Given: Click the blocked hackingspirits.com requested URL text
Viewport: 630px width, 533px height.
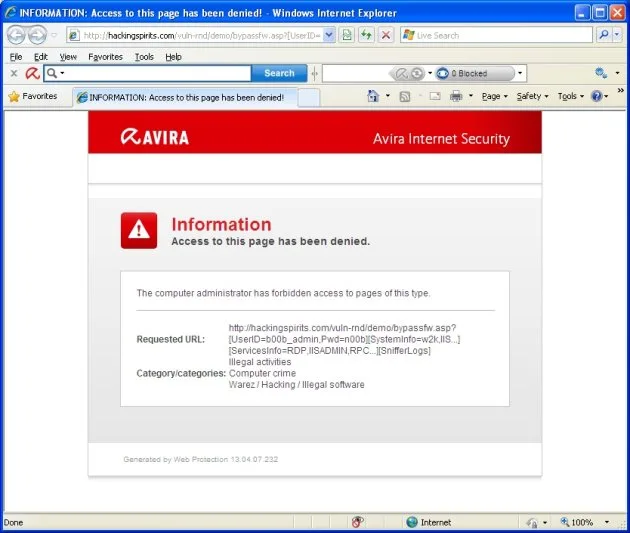Looking at the screenshot, I should [x=344, y=339].
